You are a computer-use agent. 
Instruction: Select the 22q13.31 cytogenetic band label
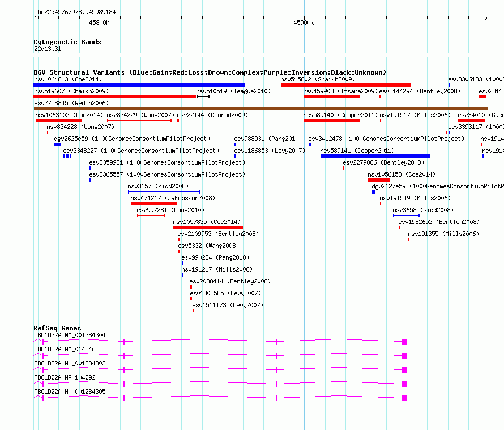click(x=48, y=49)
